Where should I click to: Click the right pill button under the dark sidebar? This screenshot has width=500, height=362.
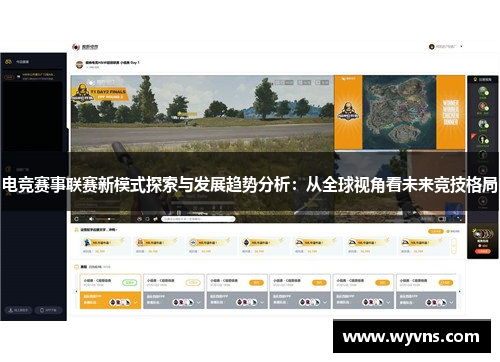[x=48, y=310]
